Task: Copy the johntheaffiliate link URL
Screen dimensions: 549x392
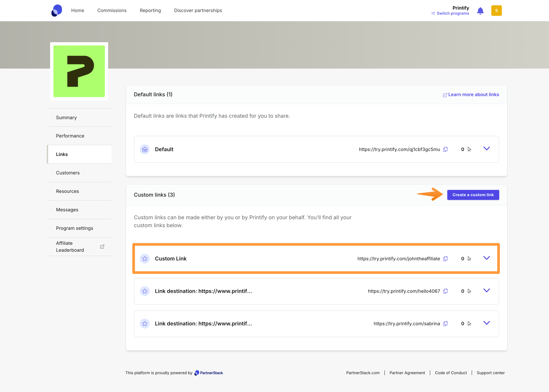Action: click(445, 259)
